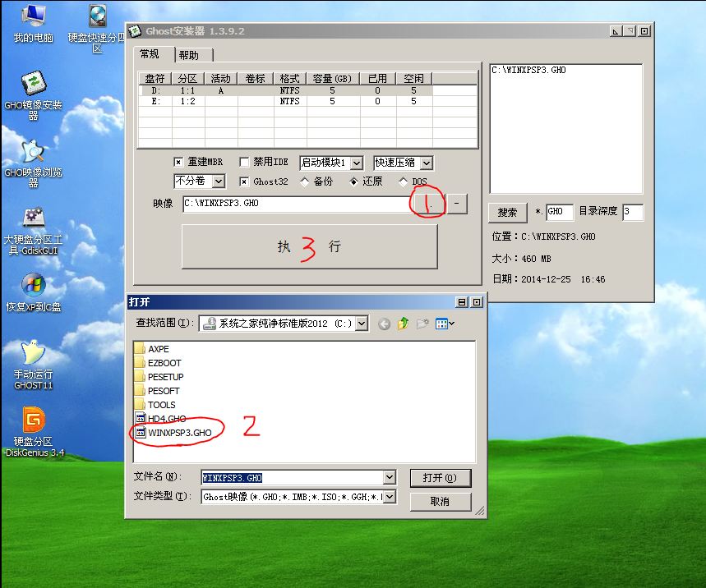Launch the 手动运行GHOST11 desktop icon
This screenshot has height=588, width=706.
click(x=33, y=365)
